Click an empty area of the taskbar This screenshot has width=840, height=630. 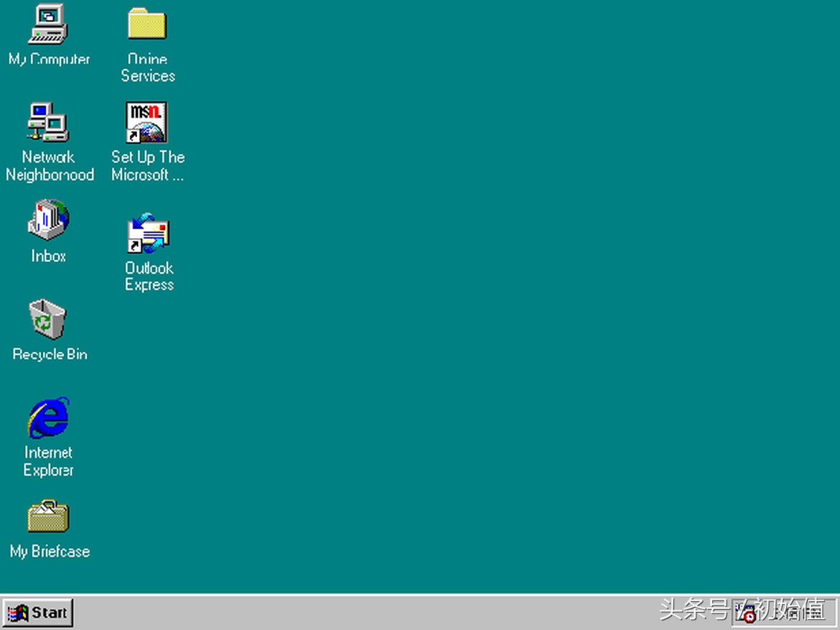click(359, 613)
